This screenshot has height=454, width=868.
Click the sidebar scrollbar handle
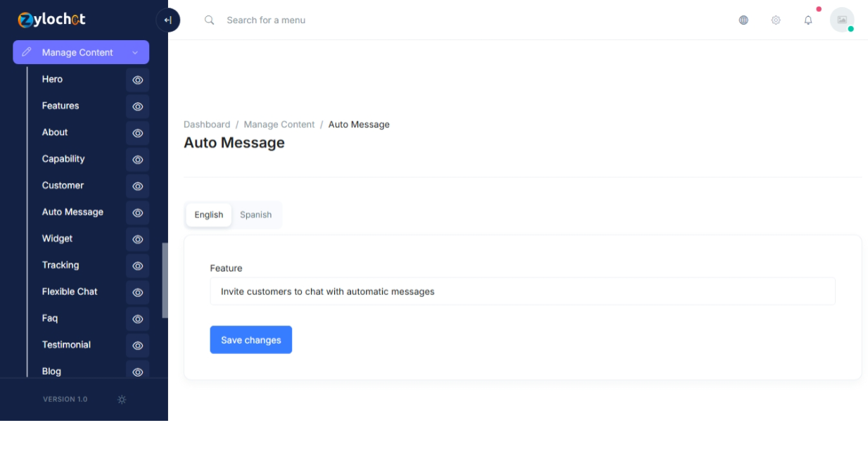(165, 280)
